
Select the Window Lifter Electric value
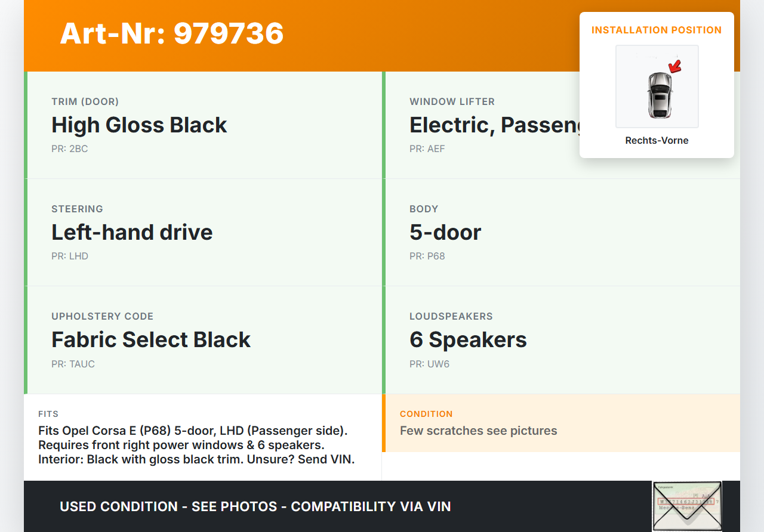pyautogui.click(x=494, y=125)
